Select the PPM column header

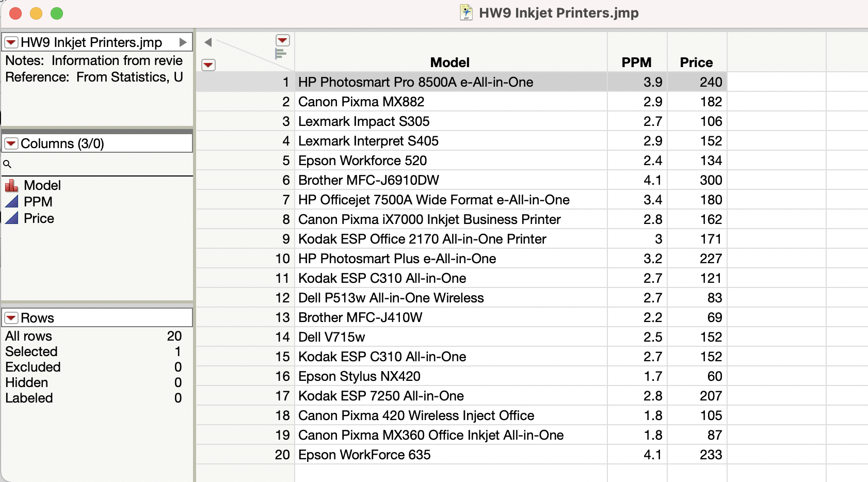point(636,62)
